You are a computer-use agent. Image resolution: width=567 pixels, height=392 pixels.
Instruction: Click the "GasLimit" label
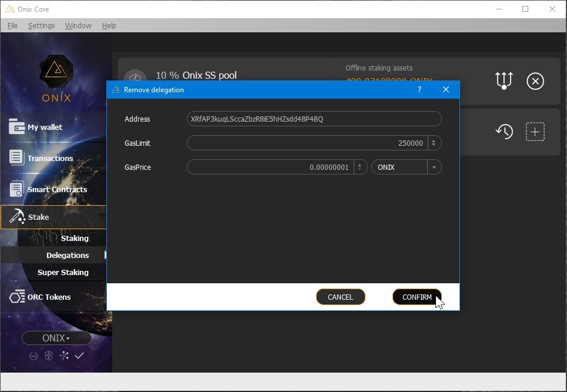pos(137,143)
